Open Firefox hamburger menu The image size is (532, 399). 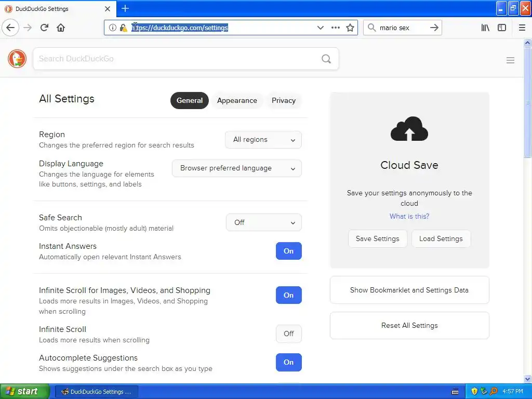pyautogui.click(x=522, y=28)
